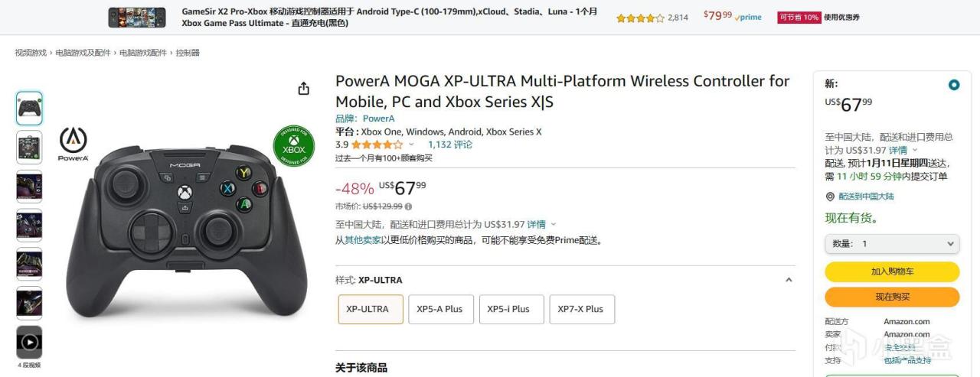Open the 1,132 评论 reviews link
Viewport: 980px width, 377px height.
coord(449,145)
